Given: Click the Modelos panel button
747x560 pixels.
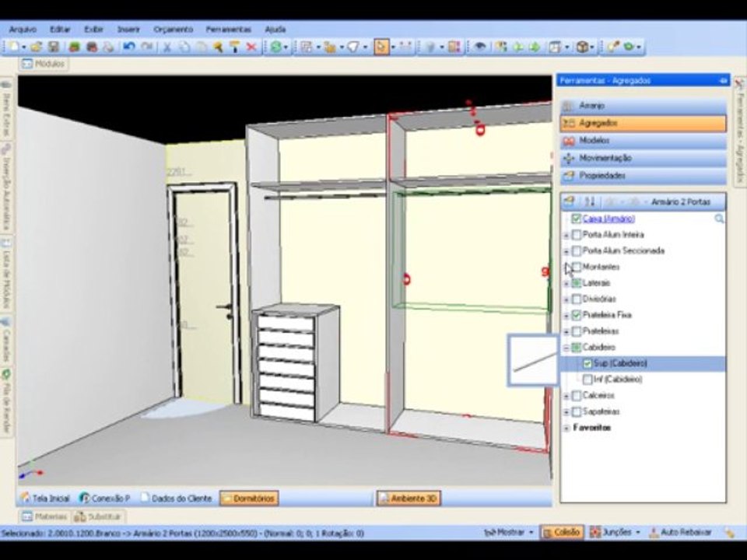Looking at the screenshot, I should click(x=644, y=141).
